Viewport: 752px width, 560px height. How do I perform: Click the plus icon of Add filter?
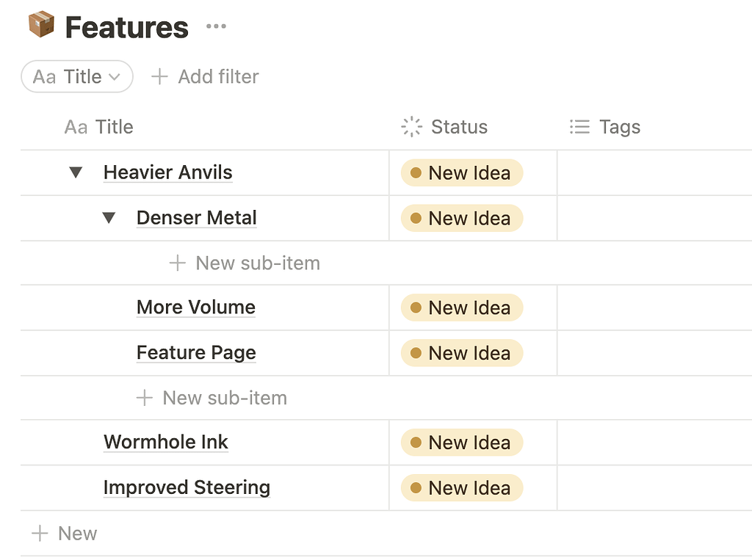(159, 76)
